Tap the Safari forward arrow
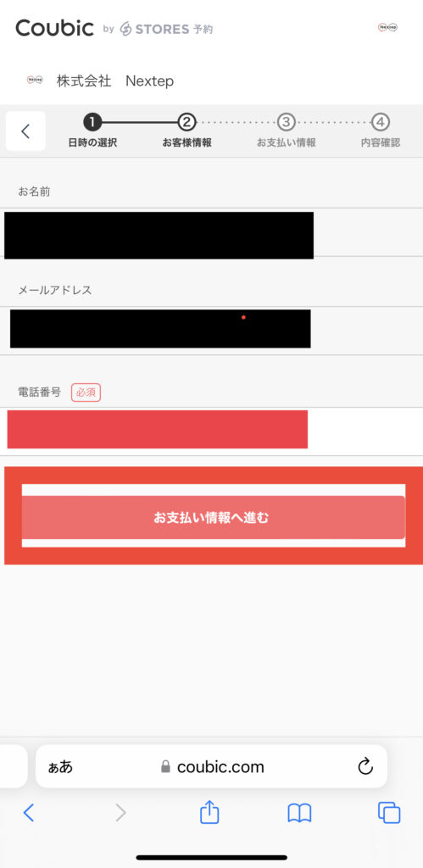Image resolution: width=423 pixels, height=868 pixels. [120, 813]
